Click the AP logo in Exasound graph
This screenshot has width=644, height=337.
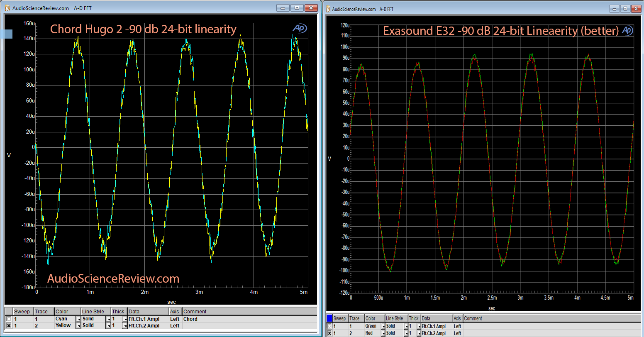pyautogui.click(x=627, y=30)
